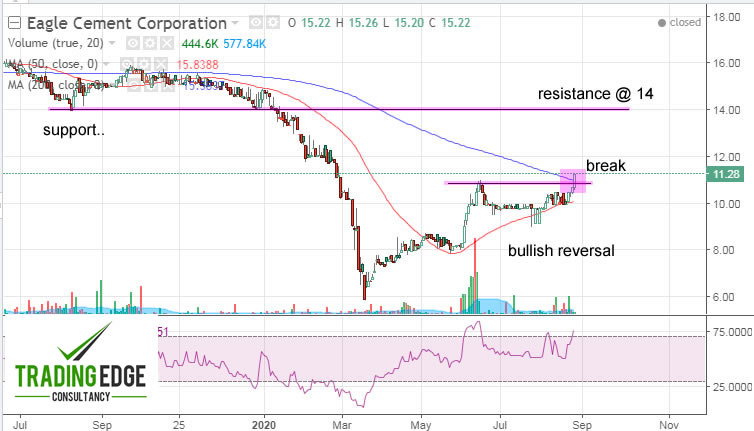Viewport: 754px width, 431px height.
Task: Remove the Volume indicator with its X
Action: tap(167, 44)
